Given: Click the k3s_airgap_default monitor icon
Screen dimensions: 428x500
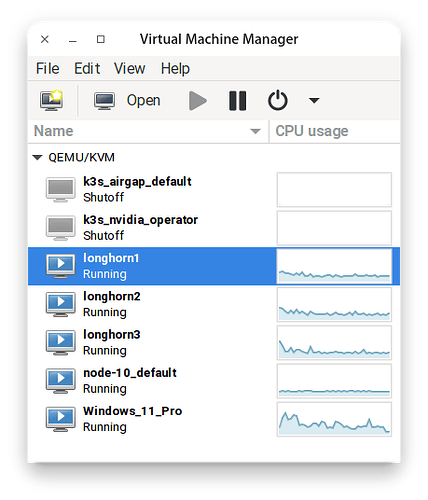Looking at the screenshot, I should coord(60,190).
